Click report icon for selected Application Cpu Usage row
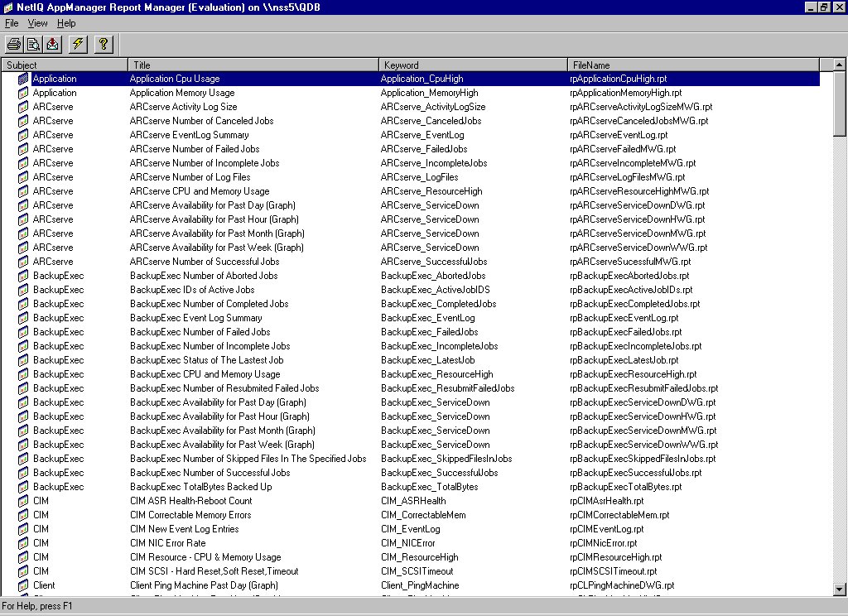Viewport: 848px width, 616px height. [22, 79]
